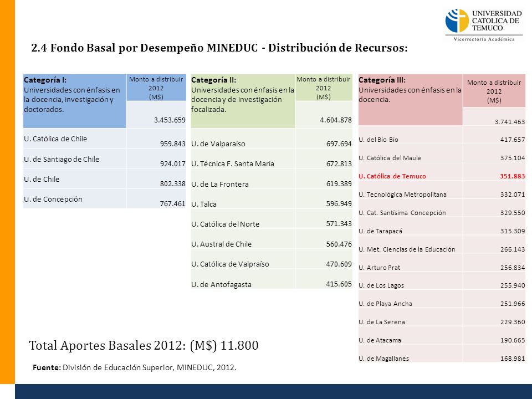Screen dimensions: 532x399
Task: Select Categoría II total '4.604.878'
Action: pos(336,120)
